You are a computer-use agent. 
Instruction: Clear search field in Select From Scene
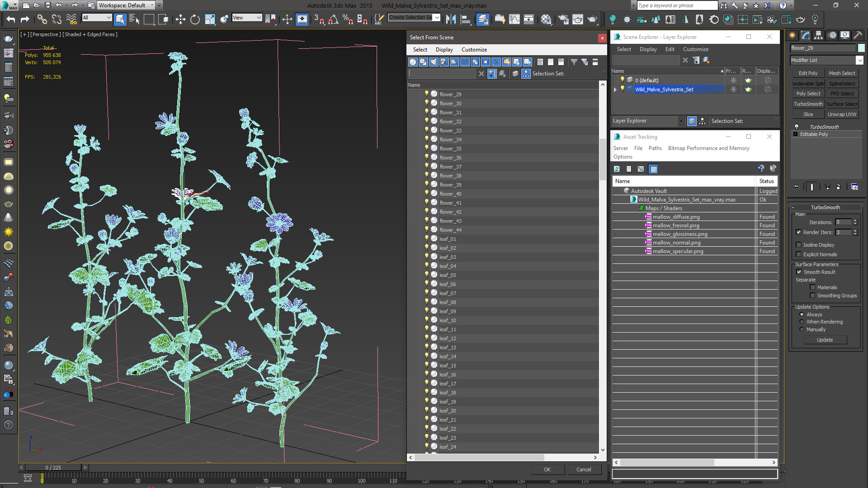point(481,74)
